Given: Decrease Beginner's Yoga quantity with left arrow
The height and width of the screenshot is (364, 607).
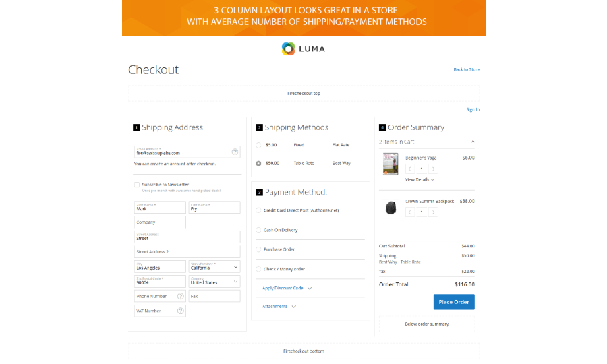Looking at the screenshot, I should tap(410, 169).
